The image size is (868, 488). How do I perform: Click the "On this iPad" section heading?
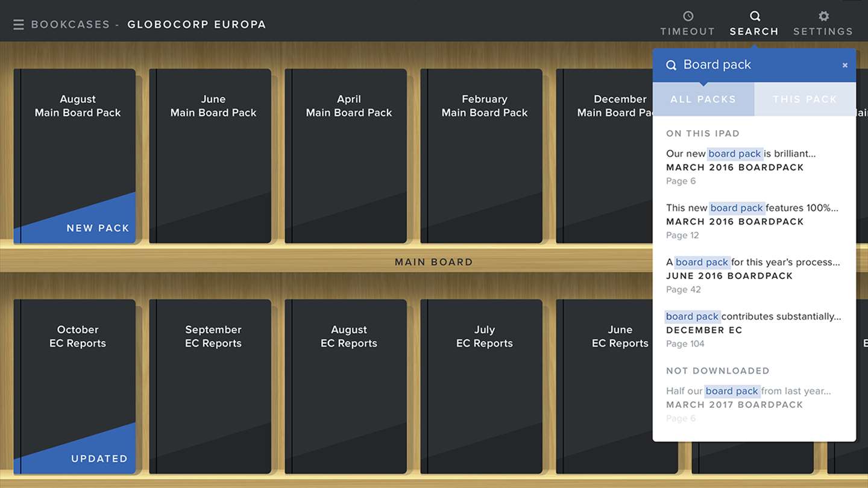click(x=703, y=134)
